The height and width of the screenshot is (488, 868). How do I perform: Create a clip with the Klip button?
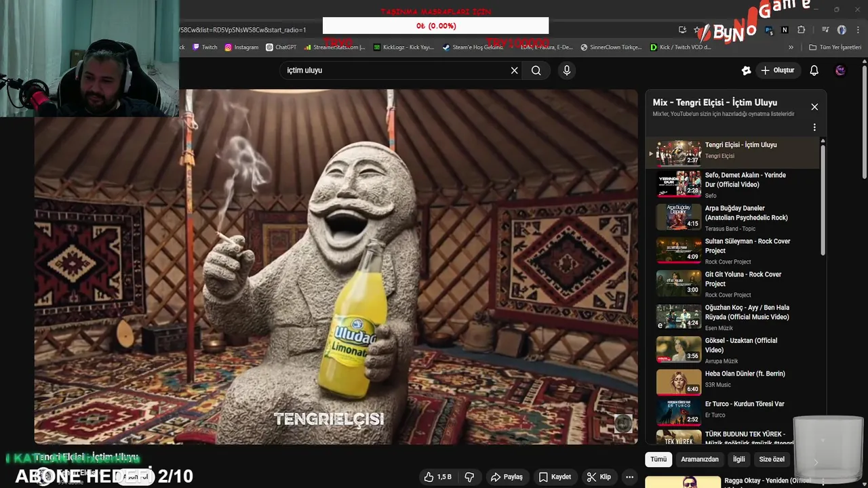tap(599, 477)
